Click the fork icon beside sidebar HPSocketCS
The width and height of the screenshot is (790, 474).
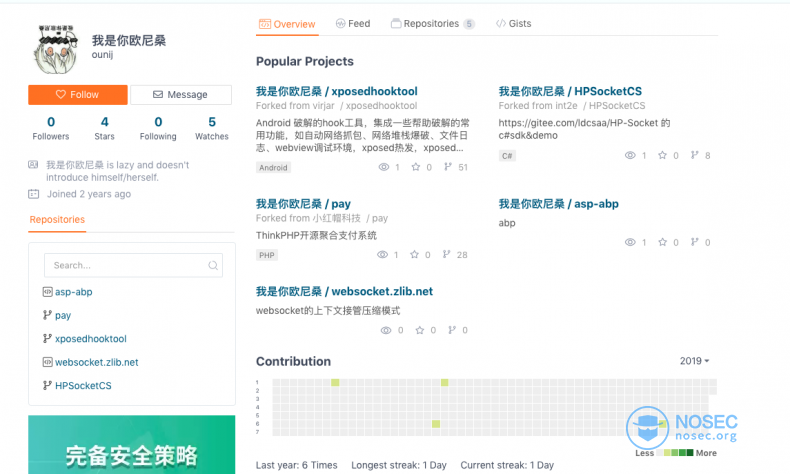pyautogui.click(x=47, y=385)
